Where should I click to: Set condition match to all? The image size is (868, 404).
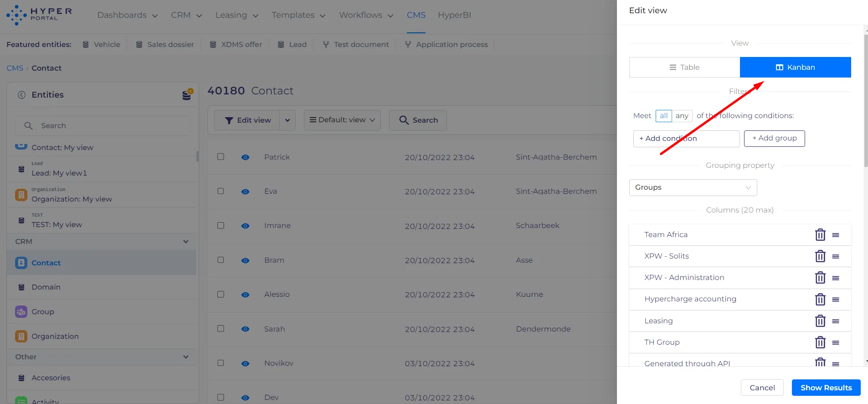coord(664,116)
